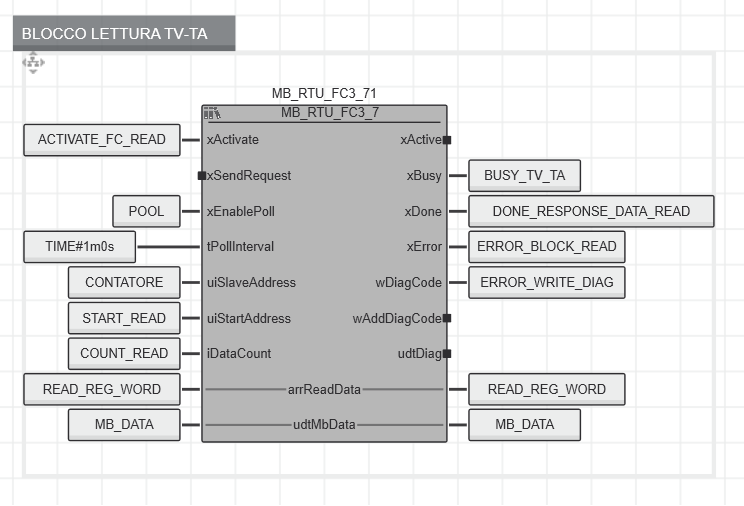Select the CONTATORE variable box
The height and width of the screenshot is (506, 744).
click(124, 282)
